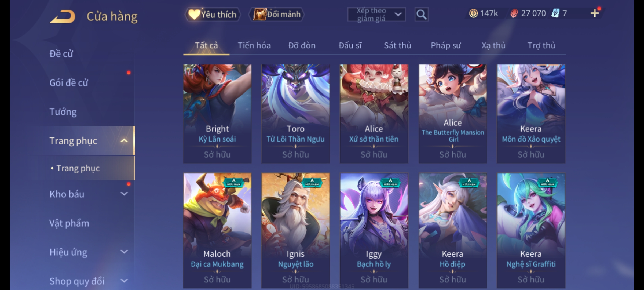The height and width of the screenshot is (290, 644).
Task: Select the Tiến hóa filter tab
Action: click(x=254, y=45)
